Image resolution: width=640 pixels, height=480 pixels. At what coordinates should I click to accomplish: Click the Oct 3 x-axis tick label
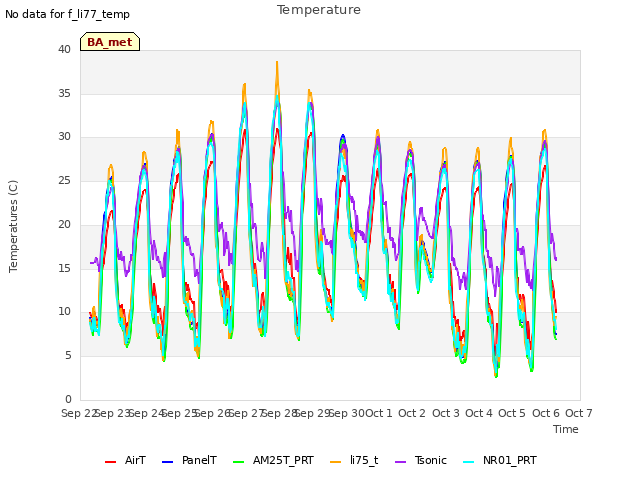[x=445, y=413]
